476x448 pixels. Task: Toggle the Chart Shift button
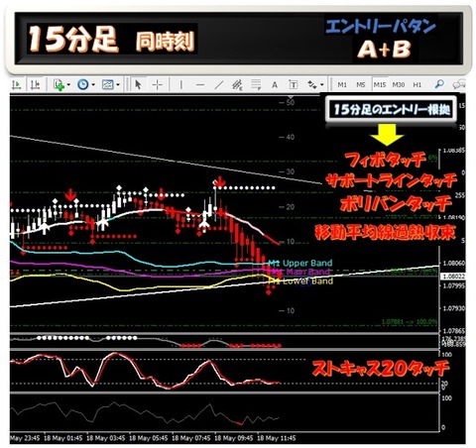pyautogui.click(x=35, y=85)
